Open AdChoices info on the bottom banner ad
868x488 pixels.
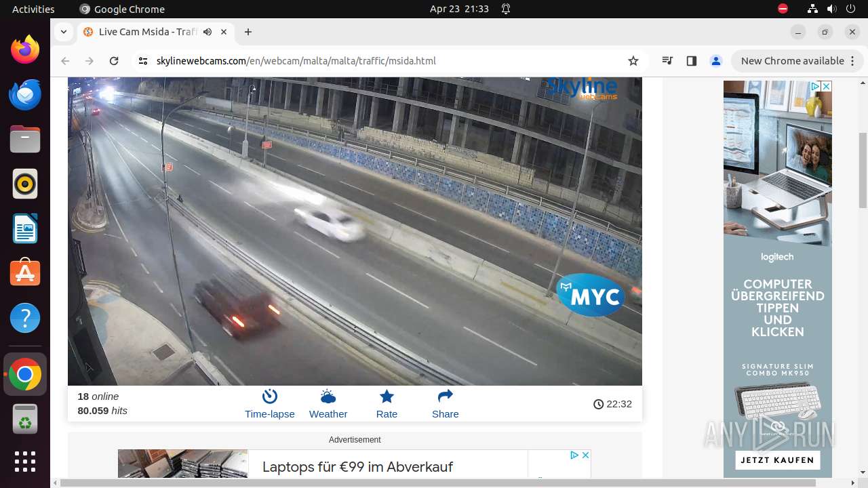pos(574,455)
